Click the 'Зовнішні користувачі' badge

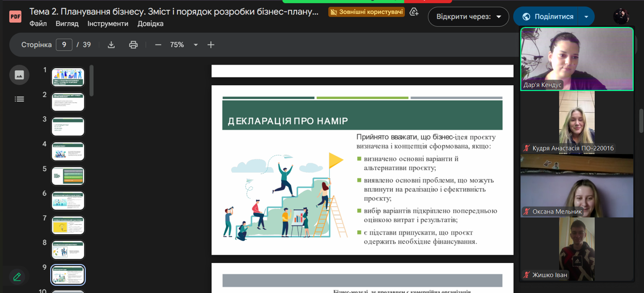coord(366,12)
